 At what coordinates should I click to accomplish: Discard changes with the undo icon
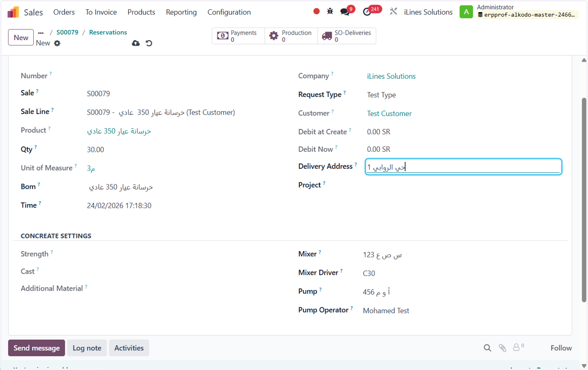point(149,43)
